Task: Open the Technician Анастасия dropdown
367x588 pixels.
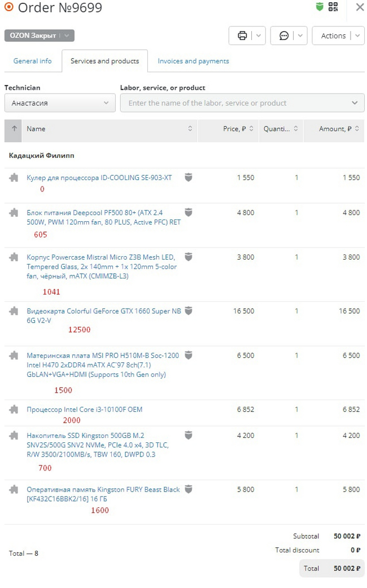Action: [60, 103]
